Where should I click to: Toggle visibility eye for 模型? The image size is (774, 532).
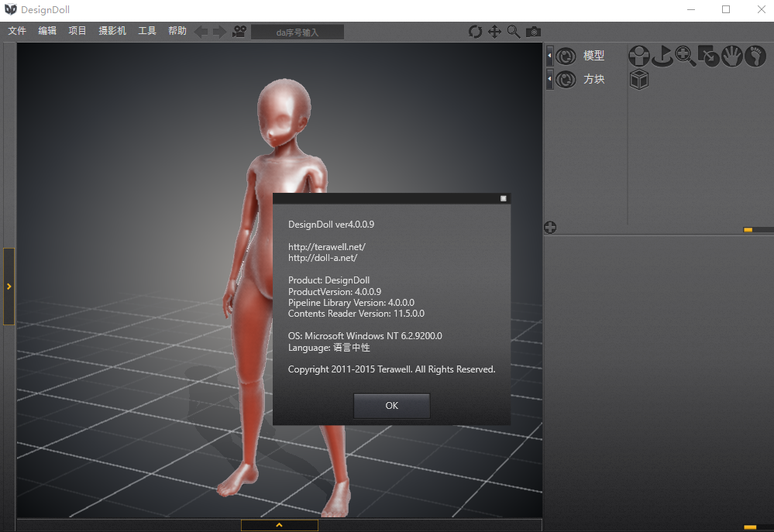pos(566,56)
